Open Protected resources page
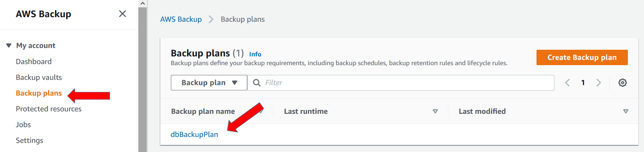 coord(49,109)
